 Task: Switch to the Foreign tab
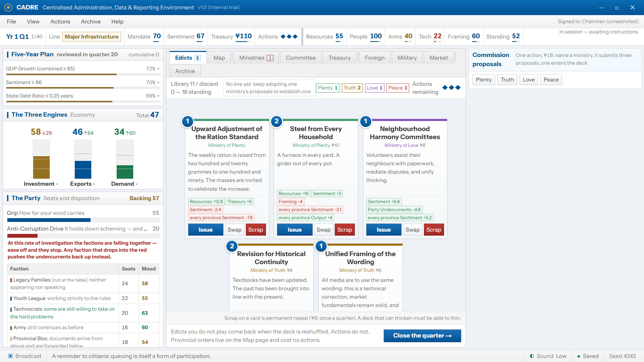click(x=375, y=58)
